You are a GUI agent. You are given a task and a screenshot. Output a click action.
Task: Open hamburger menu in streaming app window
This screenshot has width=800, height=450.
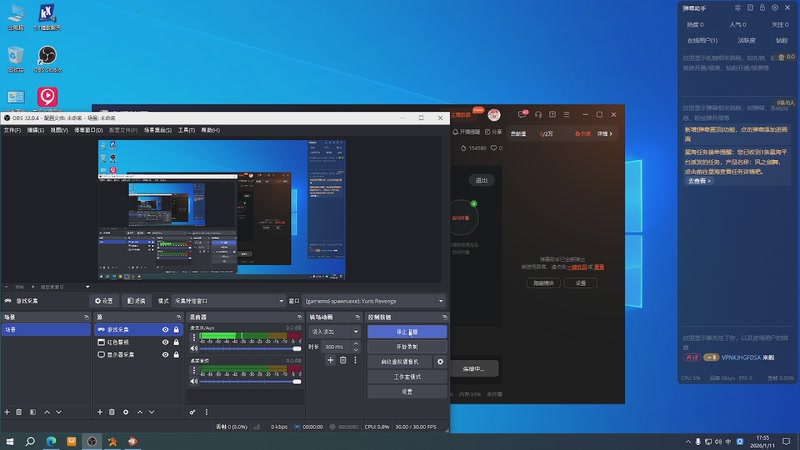click(567, 115)
